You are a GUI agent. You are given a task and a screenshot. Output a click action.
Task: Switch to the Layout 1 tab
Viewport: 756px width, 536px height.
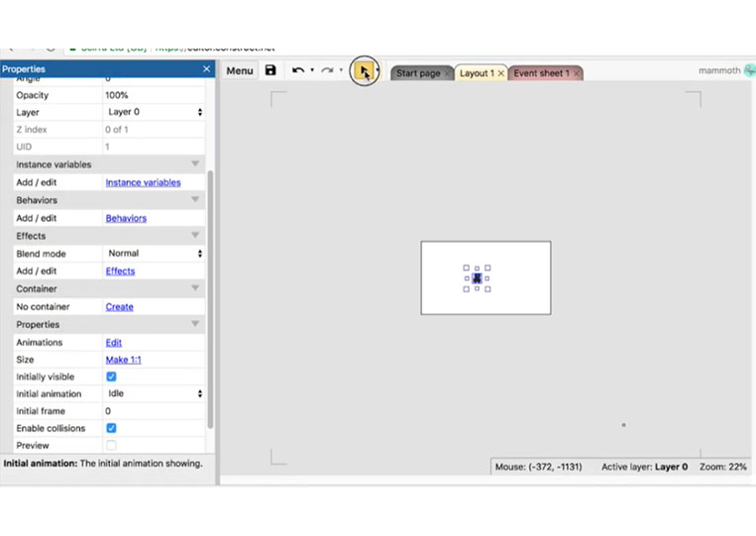point(477,73)
